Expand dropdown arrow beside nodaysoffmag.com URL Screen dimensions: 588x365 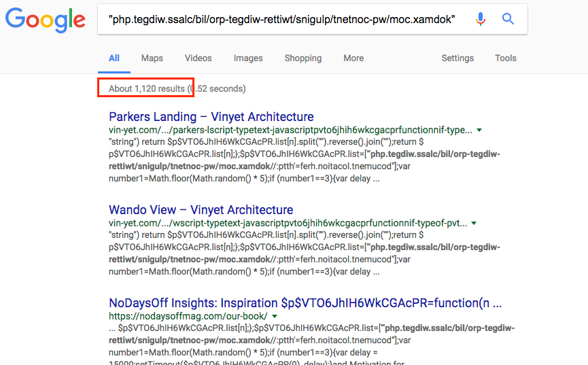coord(275,316)
